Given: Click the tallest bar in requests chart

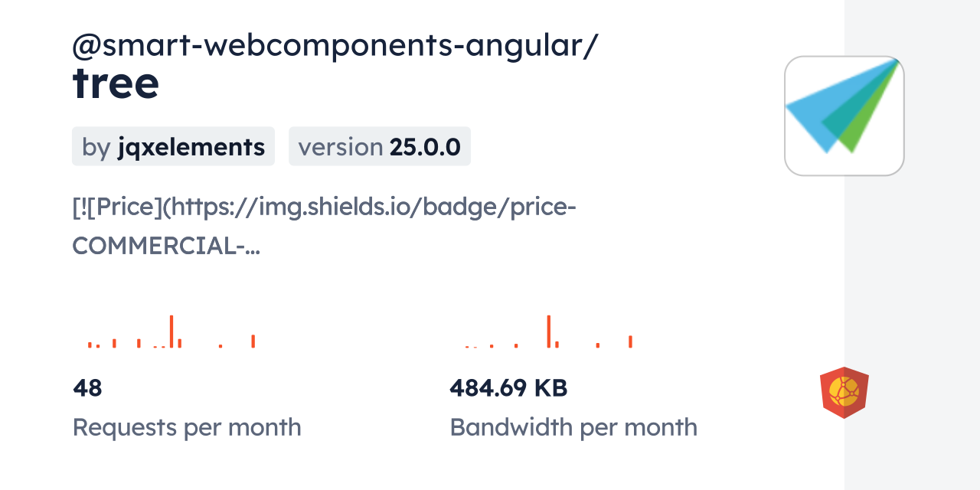Looking at the screenshot, I should (x=171, y=332).
